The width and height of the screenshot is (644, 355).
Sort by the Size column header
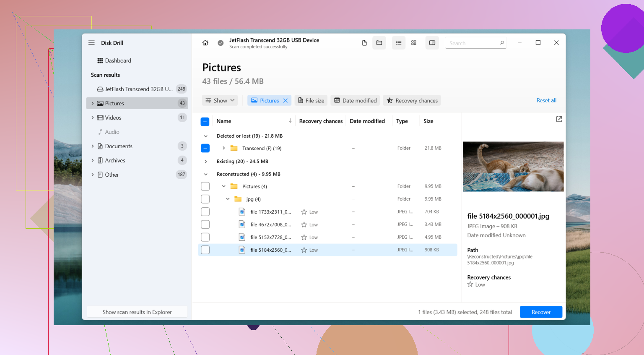[428, 121]
